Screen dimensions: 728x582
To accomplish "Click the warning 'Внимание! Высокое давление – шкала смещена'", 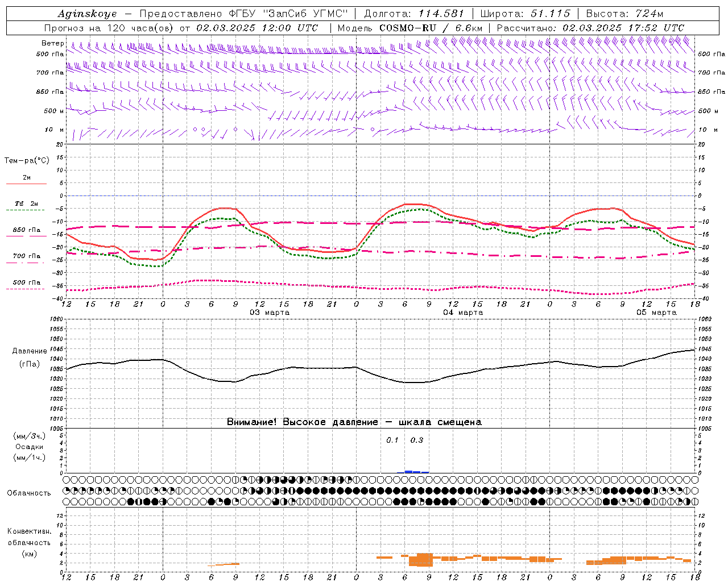I will pos(354,422).
